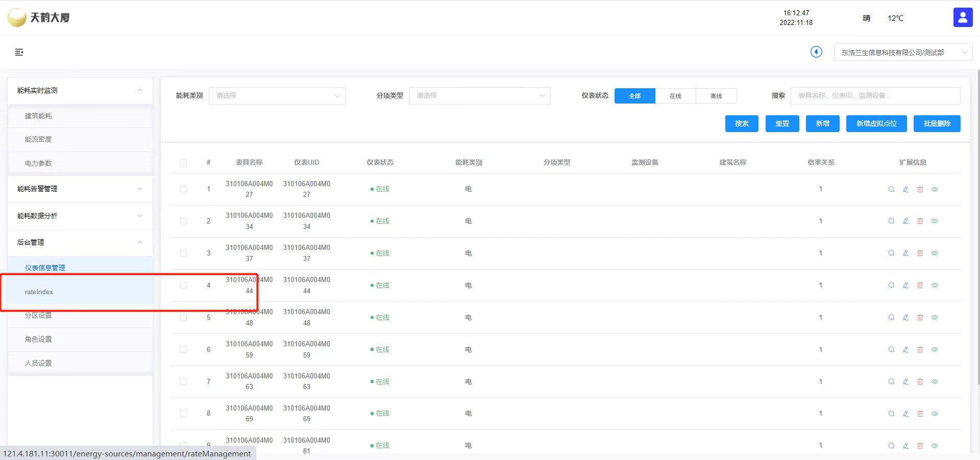The width and height of the screenshot is (980, 460).
Task: Select the 在线 meter status filter
Action: [x=675, y=96]
